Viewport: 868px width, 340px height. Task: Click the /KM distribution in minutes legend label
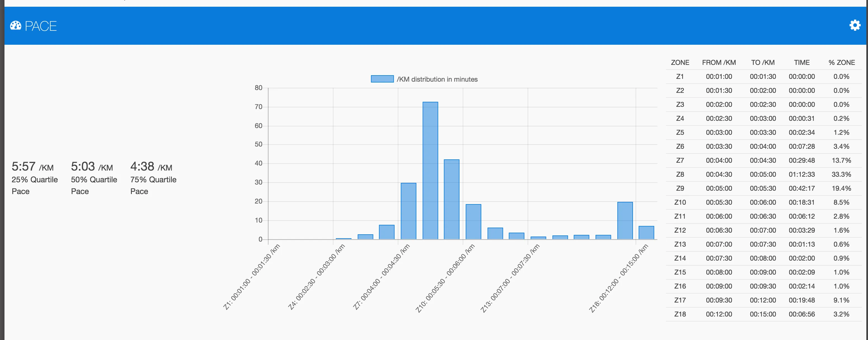click(x=437, y=79)
